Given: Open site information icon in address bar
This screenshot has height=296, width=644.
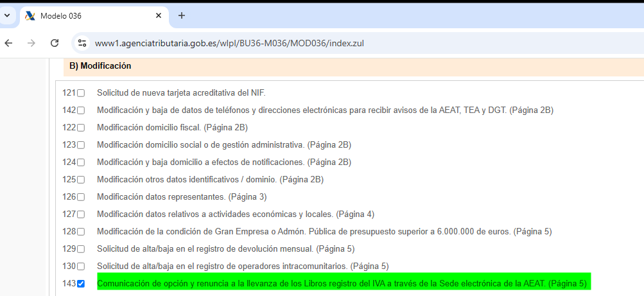Looking at the screenshot, I should point(82,43).
